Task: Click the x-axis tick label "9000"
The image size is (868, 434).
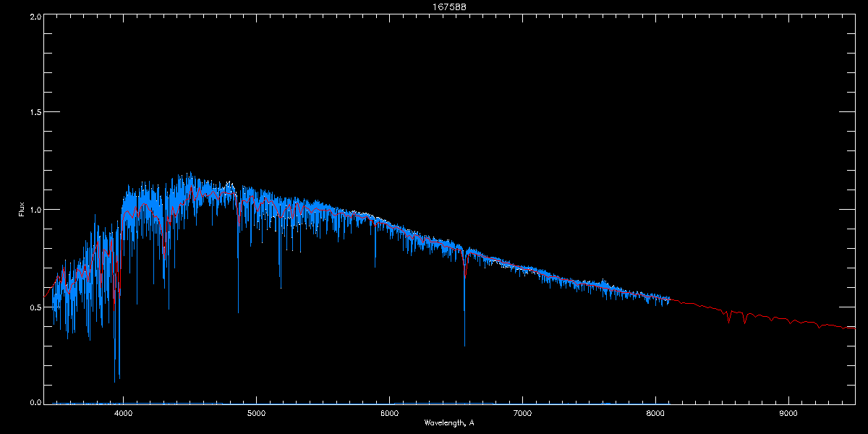Action: coord(788,414)
